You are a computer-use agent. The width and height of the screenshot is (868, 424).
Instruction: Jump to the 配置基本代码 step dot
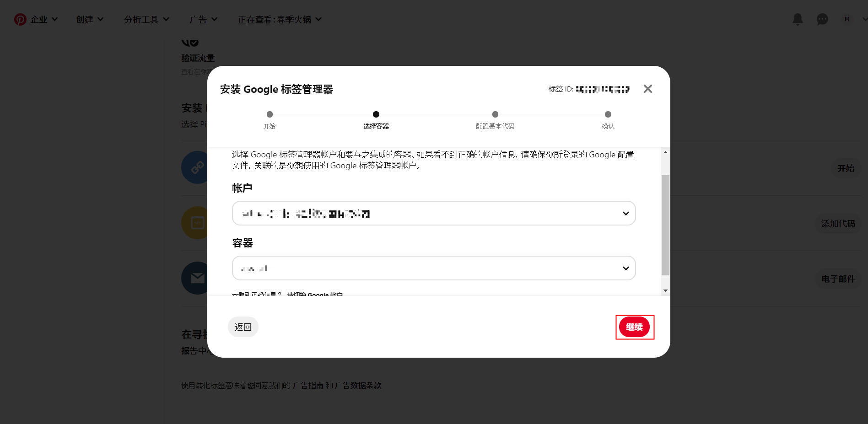[x=495, y=114]
